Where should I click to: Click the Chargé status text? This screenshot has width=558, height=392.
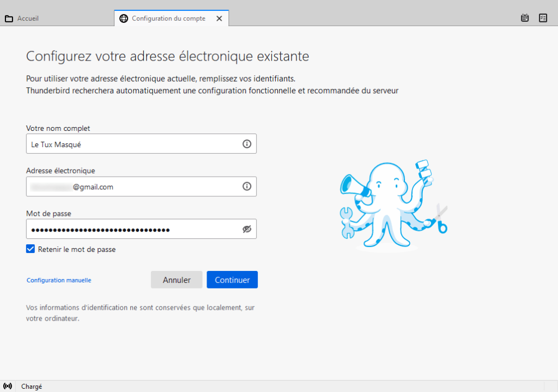tap(31, 387)
